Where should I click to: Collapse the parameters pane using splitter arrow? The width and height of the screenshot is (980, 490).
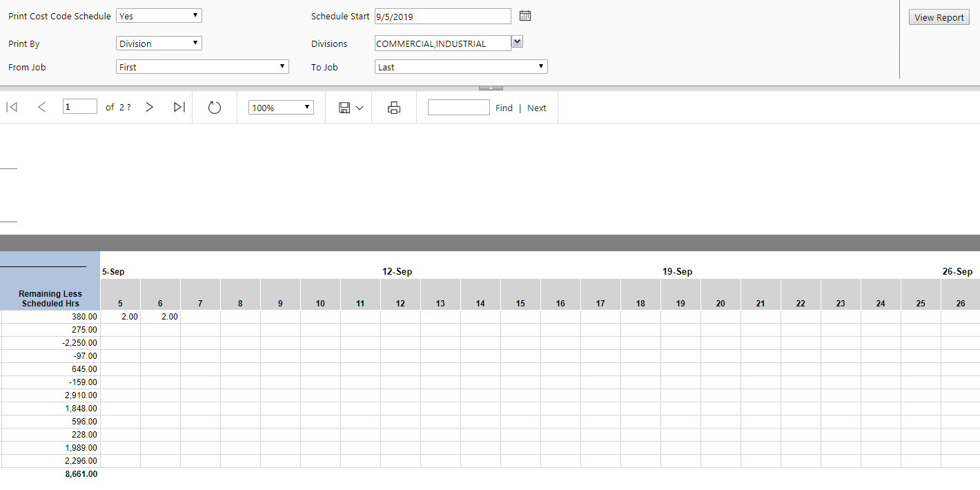[491, 88]
